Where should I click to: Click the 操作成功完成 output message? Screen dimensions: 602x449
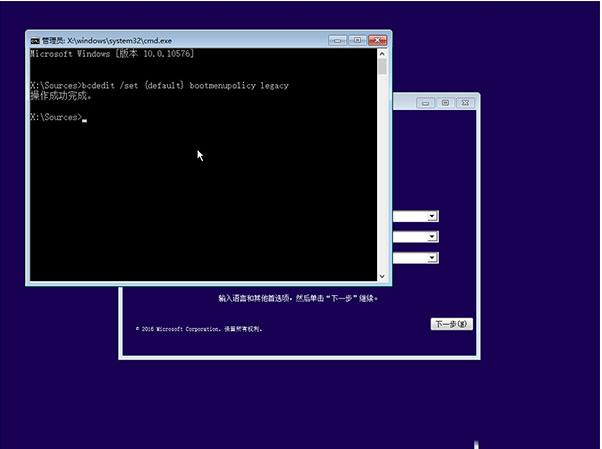click(59, 96)
